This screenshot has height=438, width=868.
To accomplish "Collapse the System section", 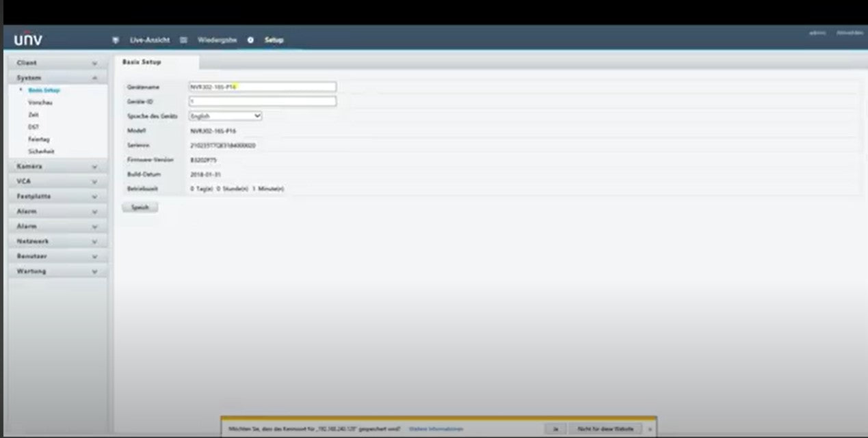I will (x=94, y=78).
